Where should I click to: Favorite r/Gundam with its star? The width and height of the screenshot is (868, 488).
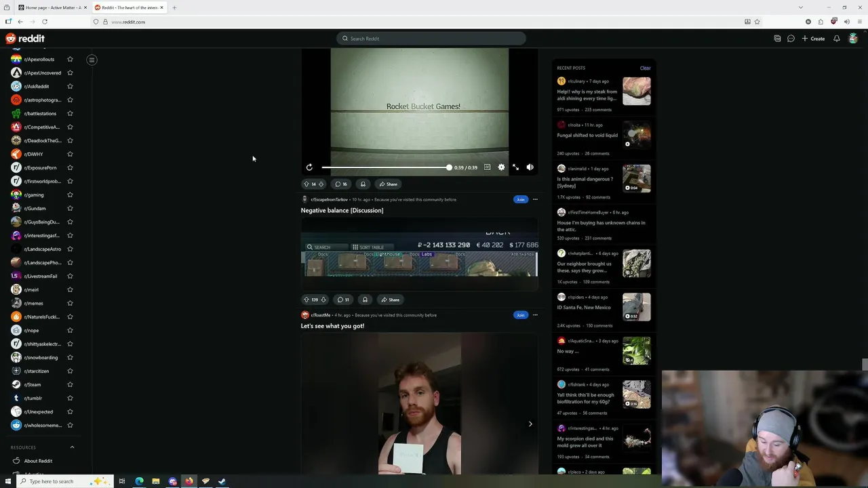pos(70,209)
